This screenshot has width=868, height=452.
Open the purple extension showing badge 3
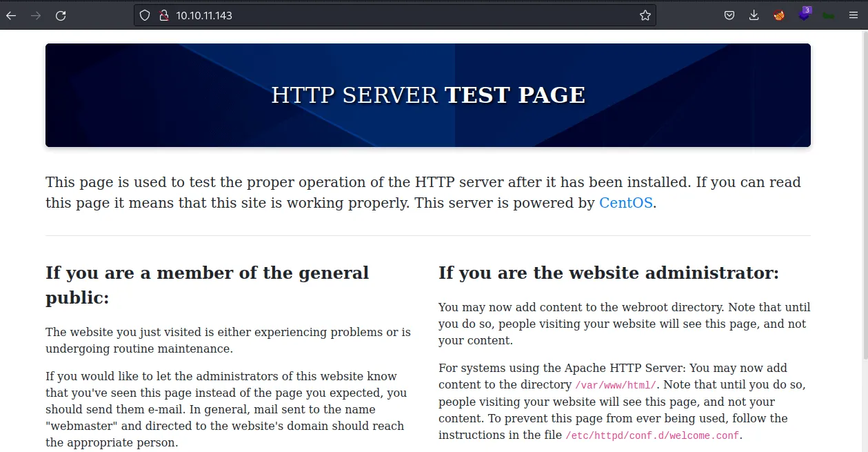pos(803,14)
